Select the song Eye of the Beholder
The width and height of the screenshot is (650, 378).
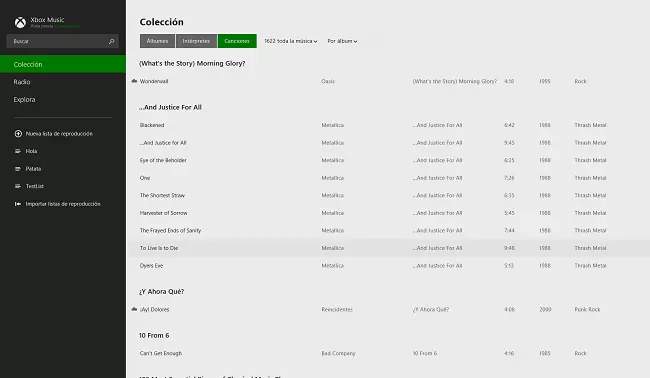click(x=163, y=160)
